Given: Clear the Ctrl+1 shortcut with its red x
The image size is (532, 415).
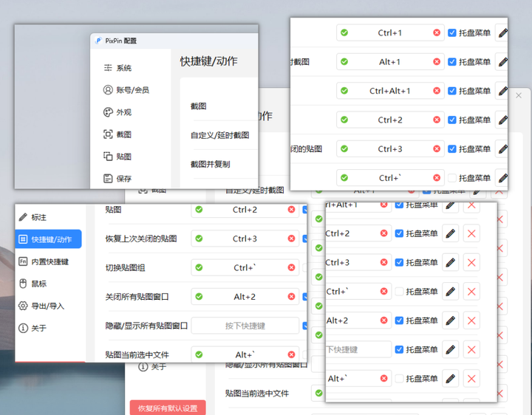Looking at the screenshot, I should (437, 32).
